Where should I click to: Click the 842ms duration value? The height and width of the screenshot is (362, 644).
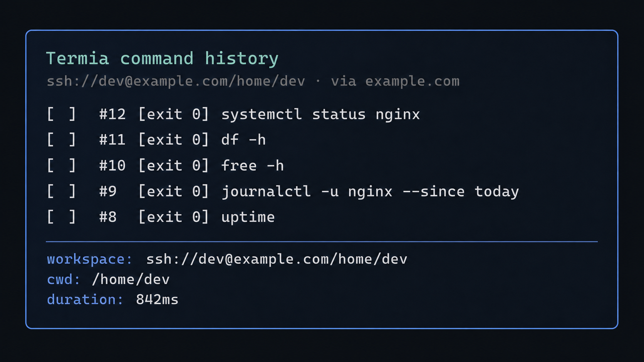157,299
